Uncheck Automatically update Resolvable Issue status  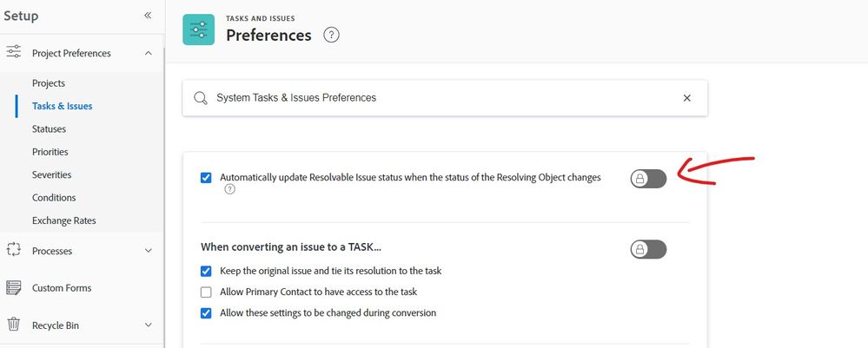[206, 177]
